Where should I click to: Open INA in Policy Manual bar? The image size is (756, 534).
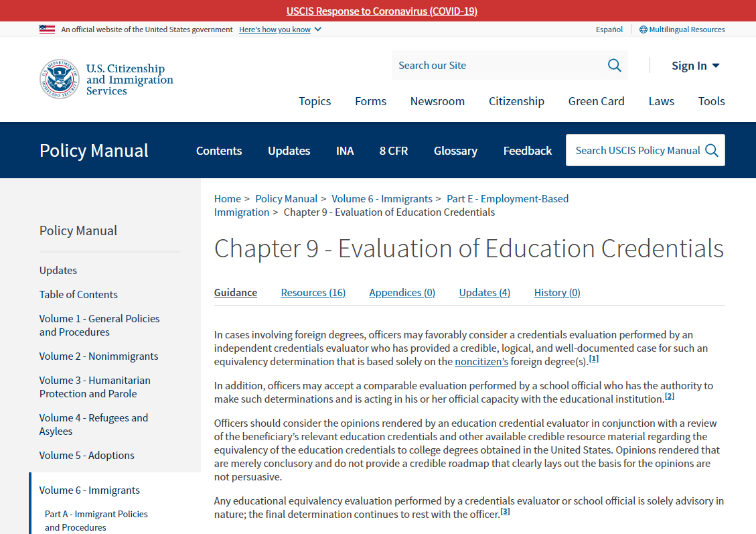point(345,151)
